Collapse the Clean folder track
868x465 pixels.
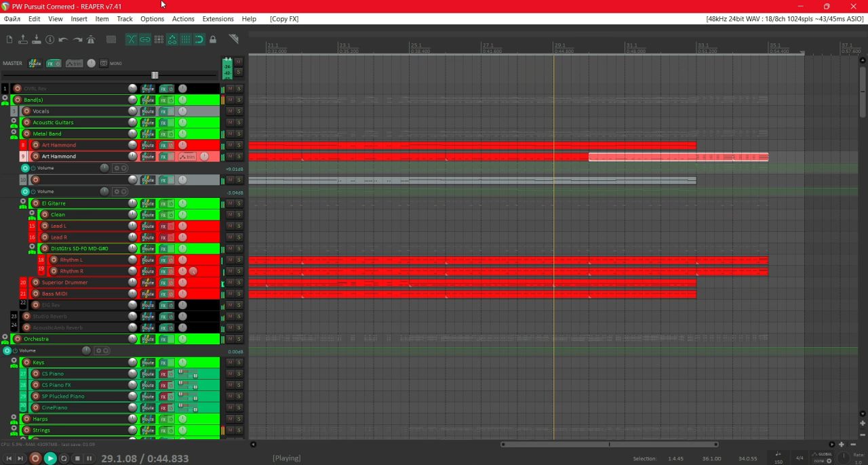[31, 213]
